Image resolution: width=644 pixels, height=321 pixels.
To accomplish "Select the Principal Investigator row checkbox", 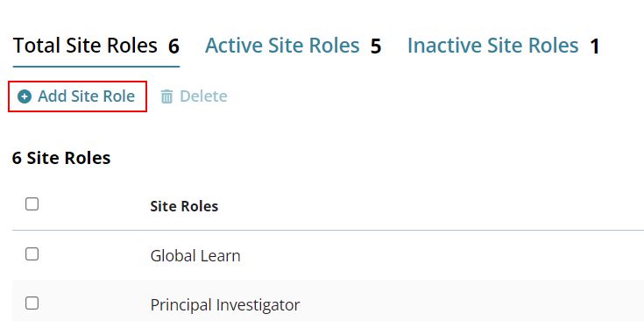I will (x=32, y=303).
